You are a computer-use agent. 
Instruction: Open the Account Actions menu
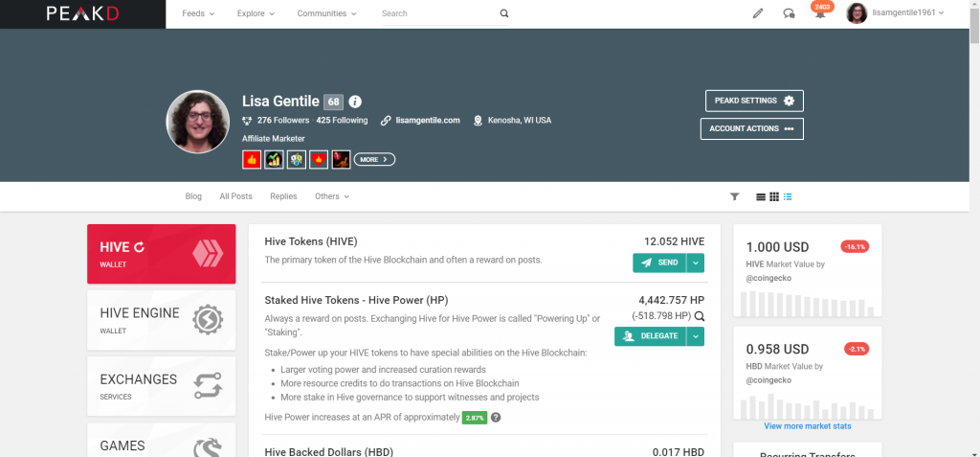click(x=752, y=129)
